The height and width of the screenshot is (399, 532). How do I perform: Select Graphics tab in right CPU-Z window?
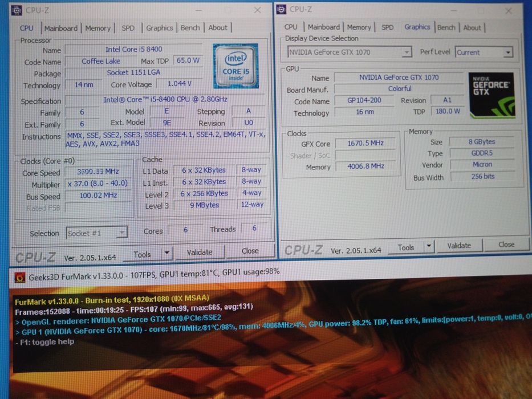tap(417, 27)
